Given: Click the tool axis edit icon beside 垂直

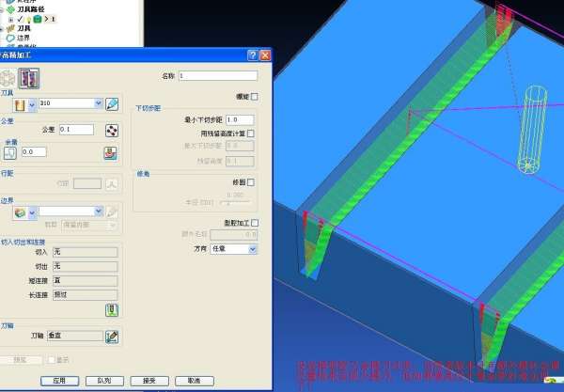Looking at the screenshot, I should click(x=112, y=336).
